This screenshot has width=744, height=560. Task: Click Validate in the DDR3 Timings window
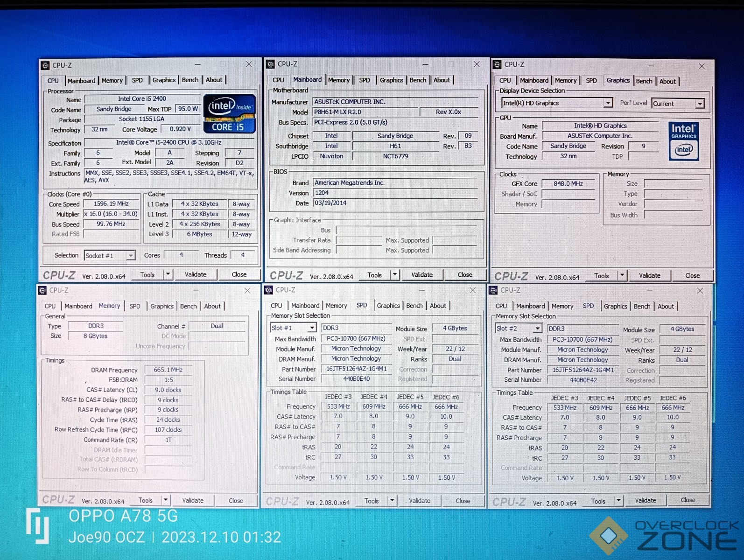193,500
